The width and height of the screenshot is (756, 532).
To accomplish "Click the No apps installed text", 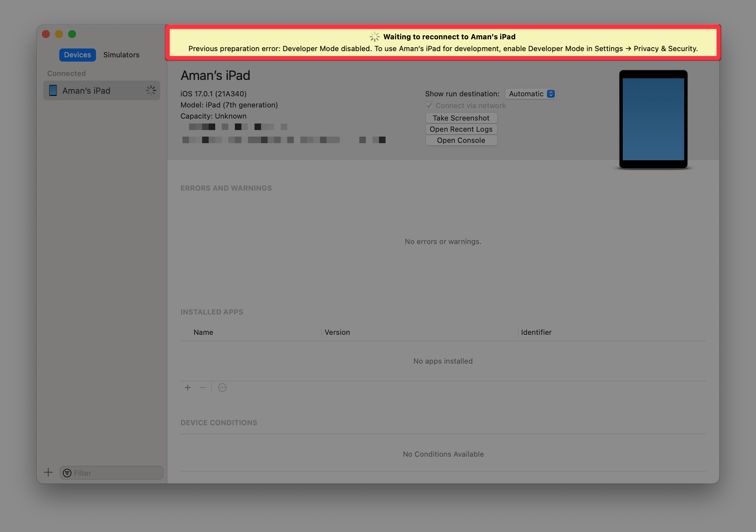I will click(x=443, y=361).
